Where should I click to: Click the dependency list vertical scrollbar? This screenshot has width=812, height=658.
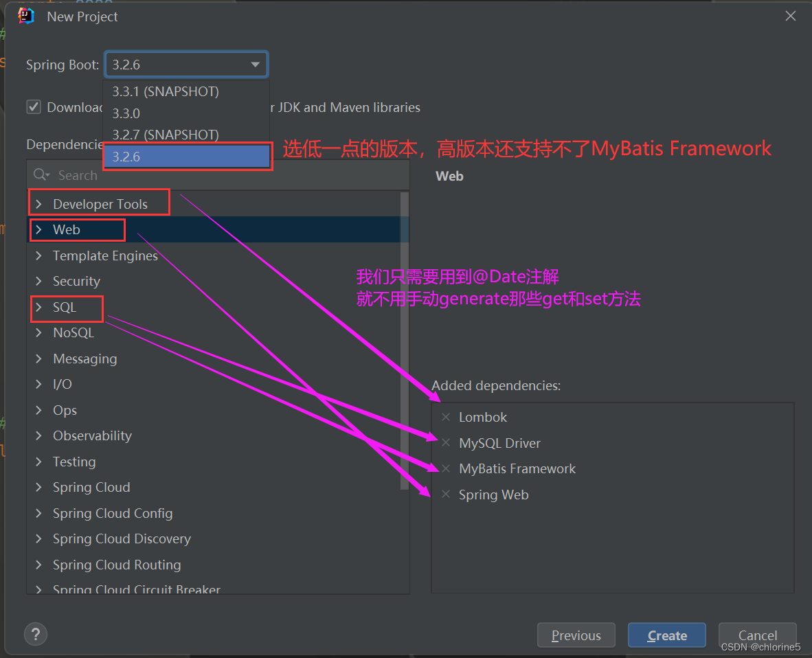(405, 341)
